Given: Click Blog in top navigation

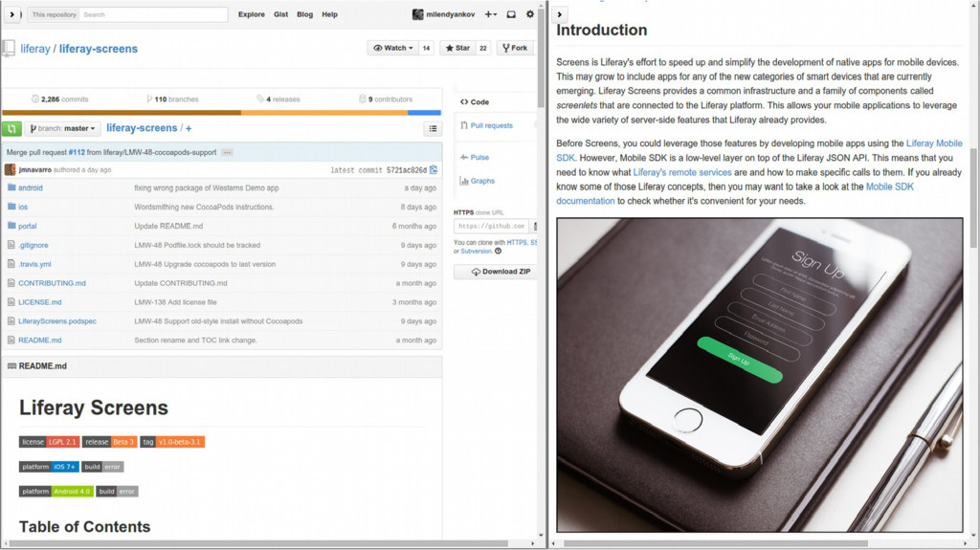Looking at the screenshot, I should tap(305, 14).
